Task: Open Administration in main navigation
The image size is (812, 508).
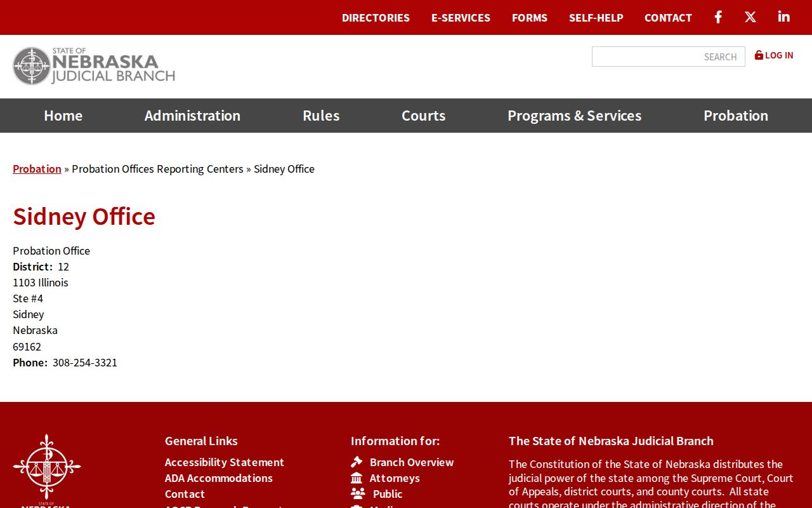Action: click(192, 116)
